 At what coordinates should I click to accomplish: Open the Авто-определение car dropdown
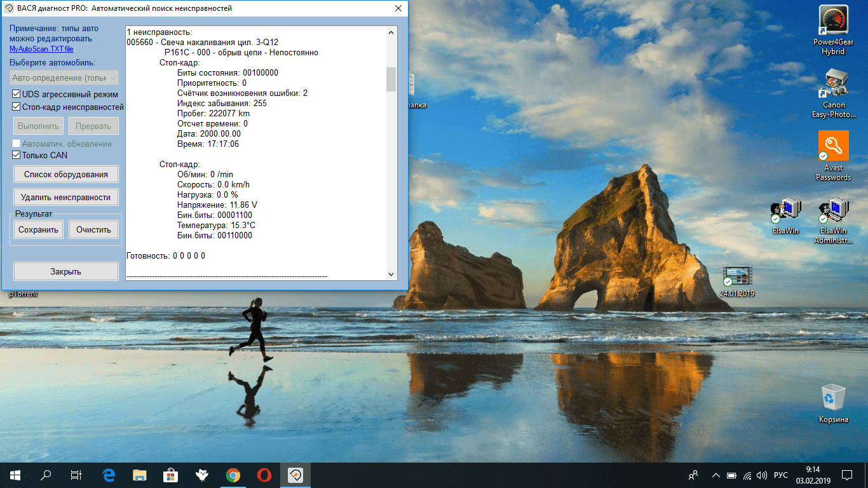(x=65, y=78)
